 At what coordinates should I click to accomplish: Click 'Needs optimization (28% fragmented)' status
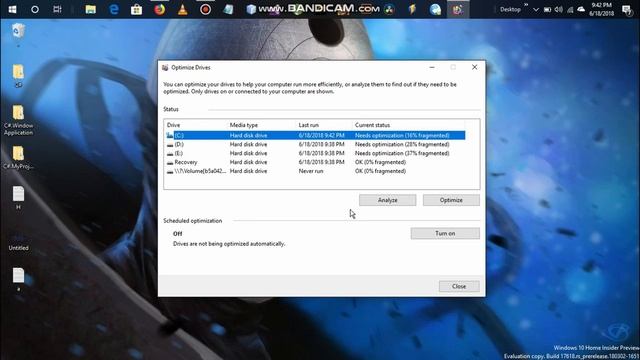[x=402, y=144]
